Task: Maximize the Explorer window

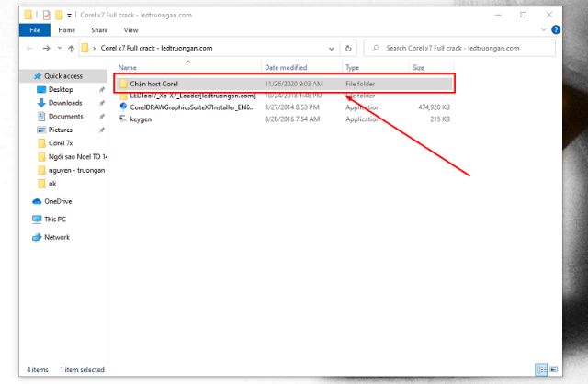Action: click(x=523, y=15)
